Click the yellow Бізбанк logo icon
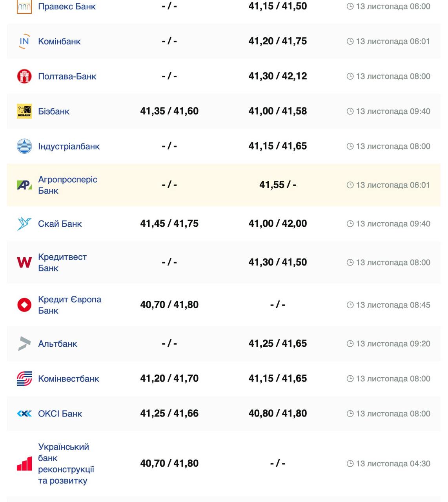Viewport: 448px width, 502px height. 24,111
